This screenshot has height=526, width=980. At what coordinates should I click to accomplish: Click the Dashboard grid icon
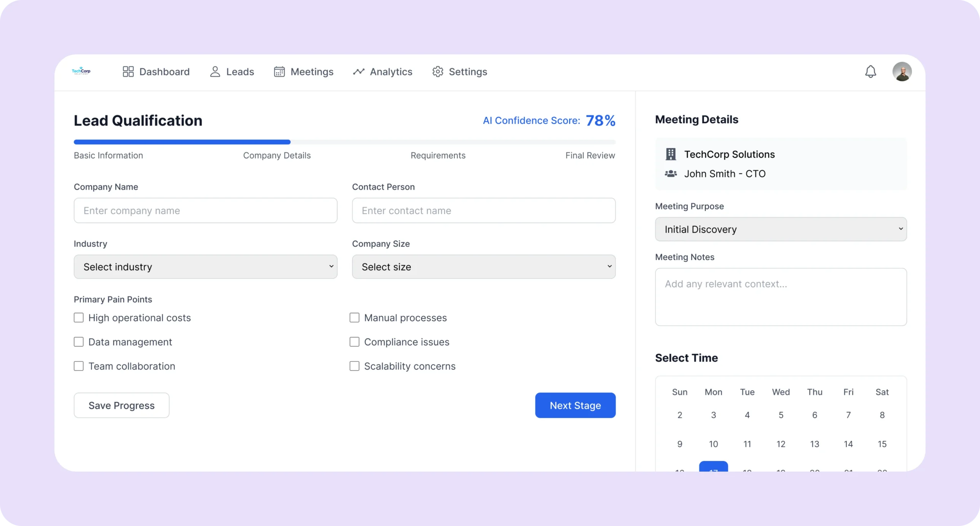pos(128,72)
